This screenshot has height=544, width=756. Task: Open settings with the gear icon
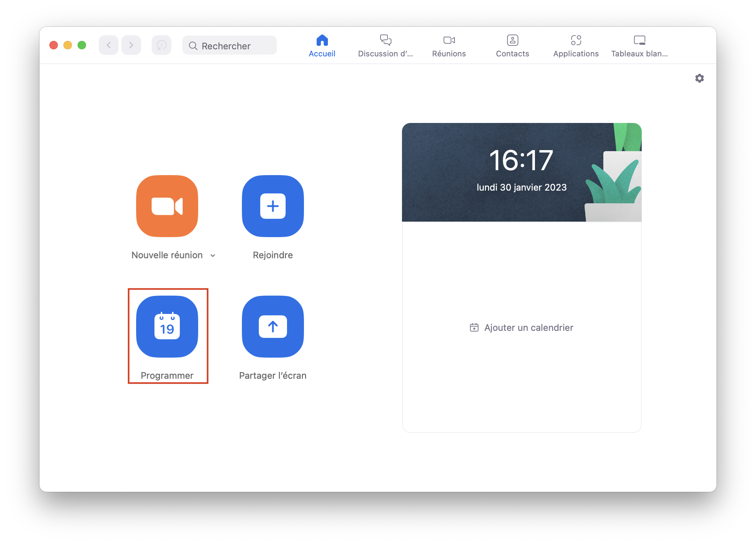(699, 78)
